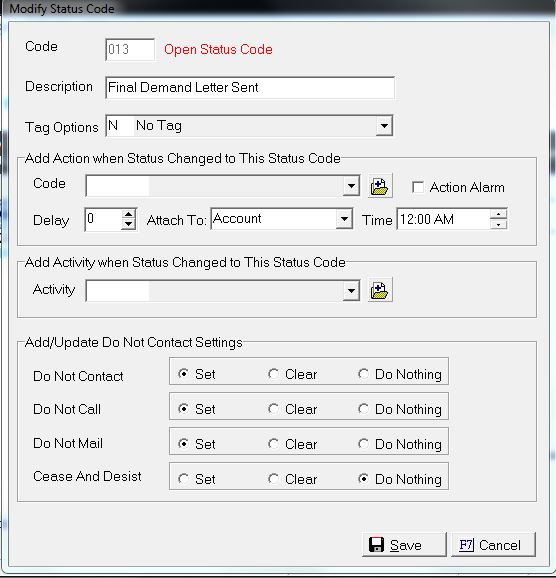Viewport: 556px width, 578px height.
Task: Click the Cancel button
Action: coord(493,544)
